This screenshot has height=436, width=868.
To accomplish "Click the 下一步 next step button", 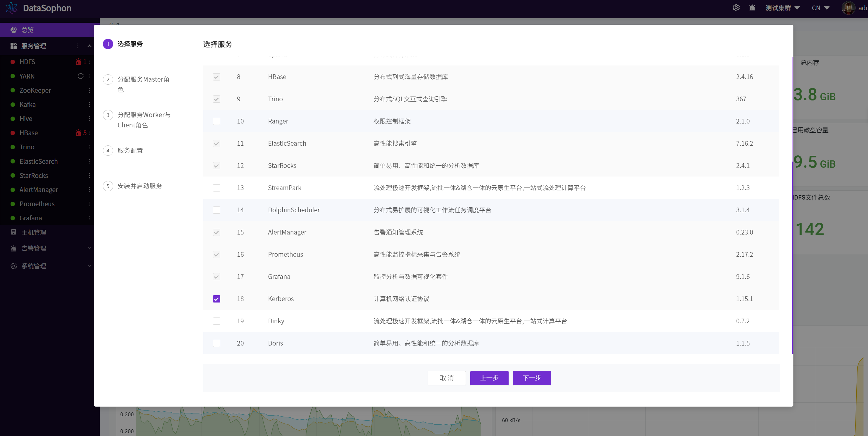I will [532, 378].
